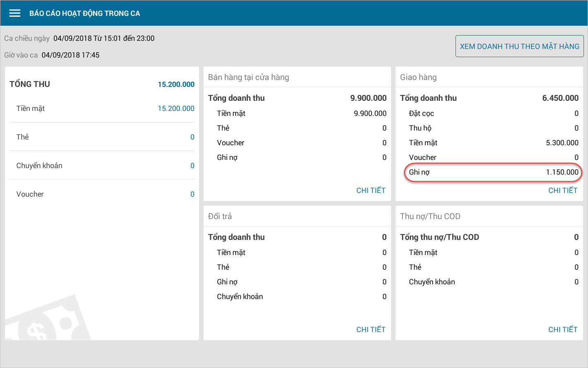View CHI TIẾT of Đổi trả section

point(371,330)
